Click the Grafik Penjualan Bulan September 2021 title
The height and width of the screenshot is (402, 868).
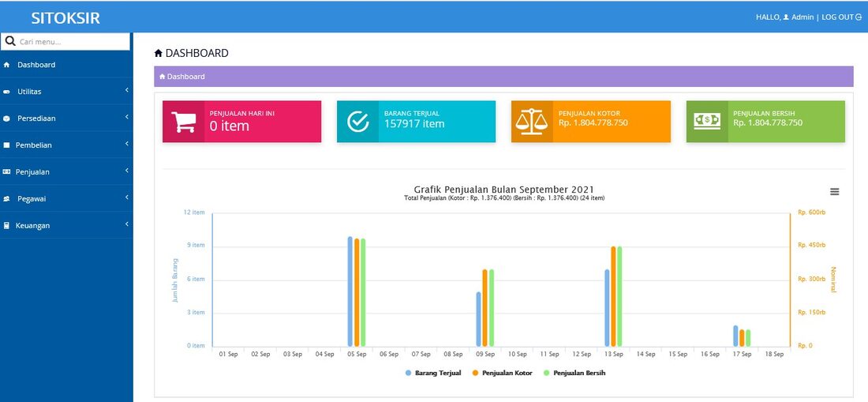point(504,190)
